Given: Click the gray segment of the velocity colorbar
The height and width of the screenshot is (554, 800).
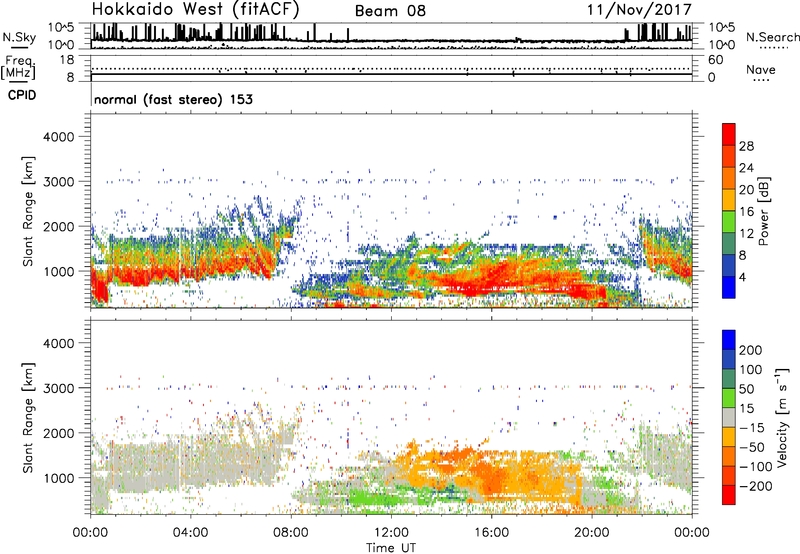Looking at the screenshot, I should pyautogui.click(x=729, y=418).
